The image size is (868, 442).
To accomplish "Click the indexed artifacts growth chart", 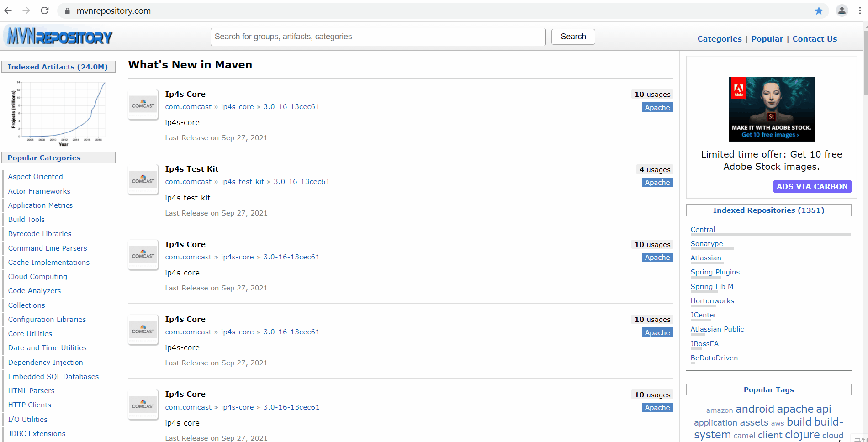I will pos(58,112).
